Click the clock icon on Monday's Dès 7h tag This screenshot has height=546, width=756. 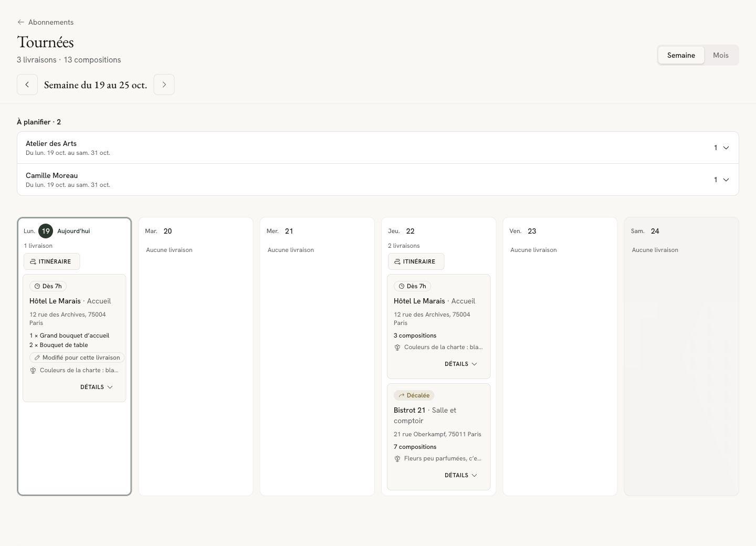[x=37, y=286]
